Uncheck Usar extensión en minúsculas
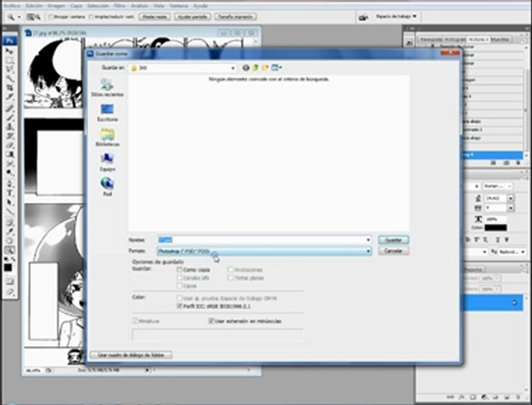This screenshot has height=405, width=532. coord(211,321)
